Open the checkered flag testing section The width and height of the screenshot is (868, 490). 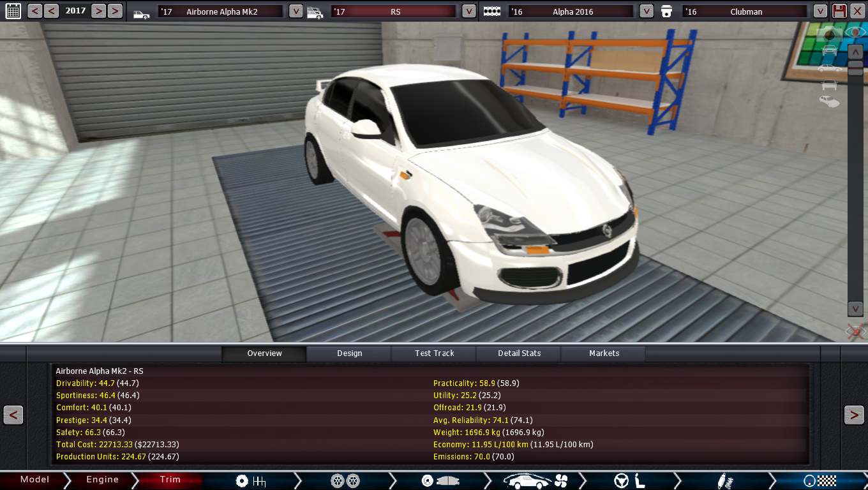tap(820, 481)
